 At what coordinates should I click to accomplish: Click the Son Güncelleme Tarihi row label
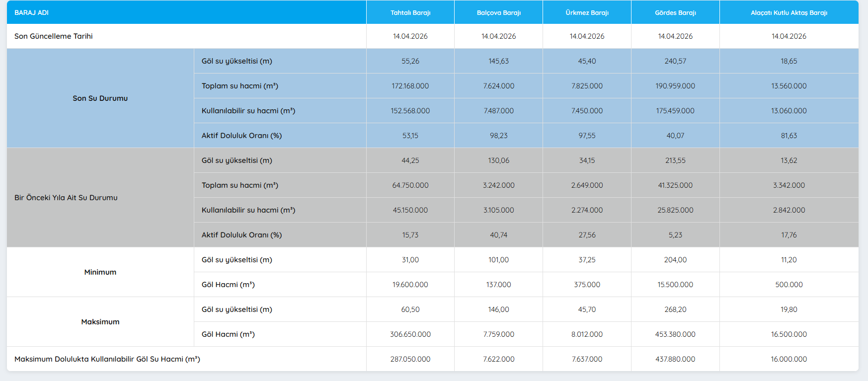click(x=54, y=36)
